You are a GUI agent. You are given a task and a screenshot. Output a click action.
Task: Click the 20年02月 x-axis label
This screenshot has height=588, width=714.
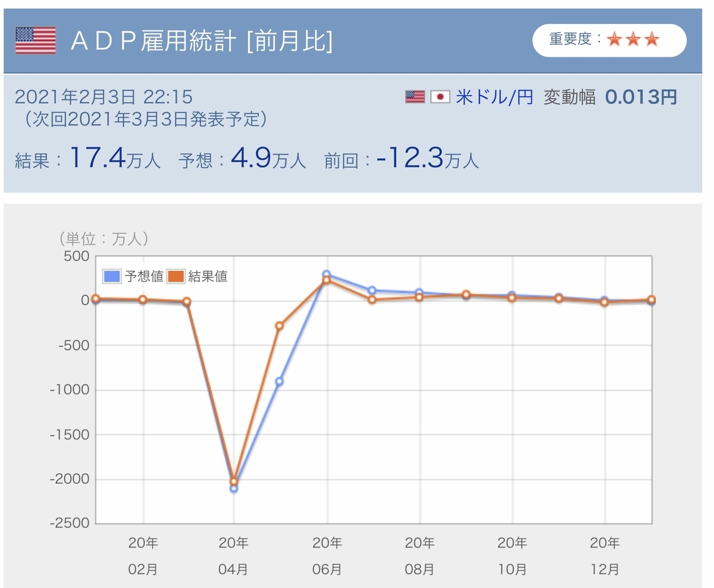(143, 556)
